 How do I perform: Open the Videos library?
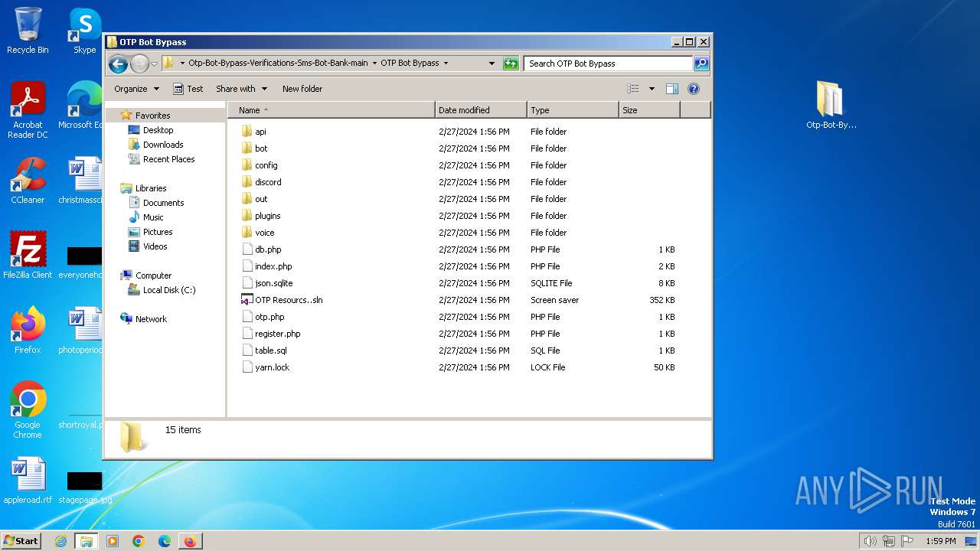pos(155,246)
